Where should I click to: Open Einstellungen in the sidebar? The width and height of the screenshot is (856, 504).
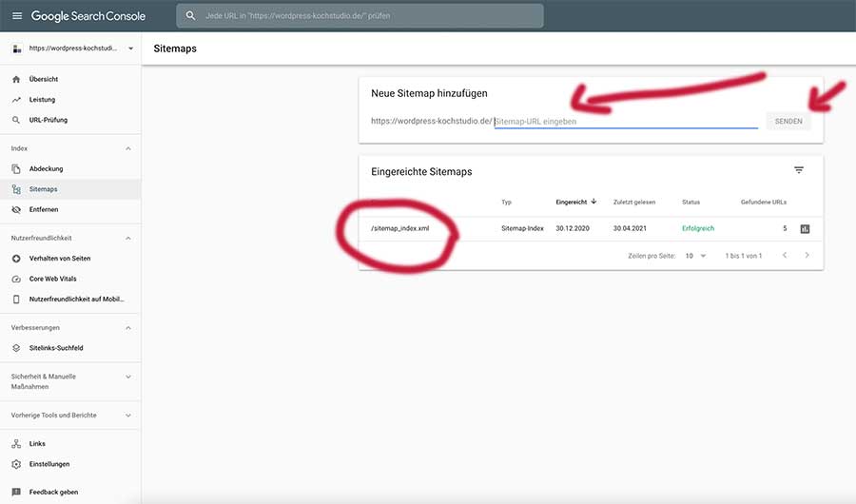pos(49,464)
